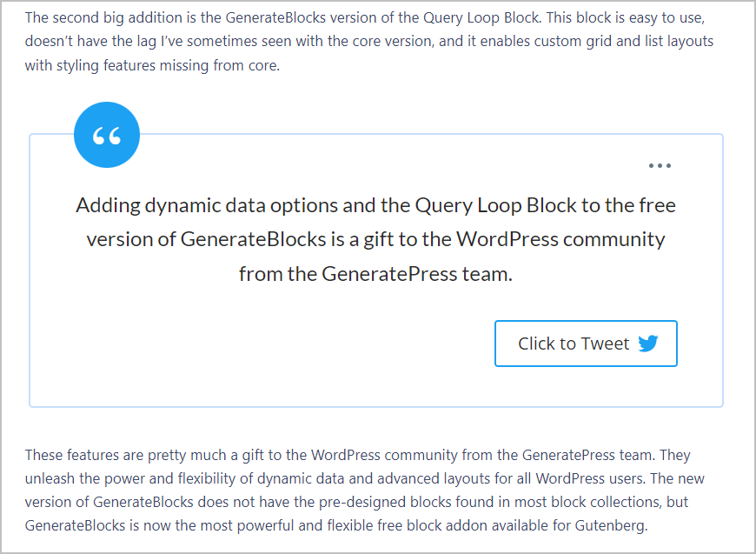Click the blue quotation mark circle icon
The image size is (756, 554).
pyautogui.click(x=107, y=135)
